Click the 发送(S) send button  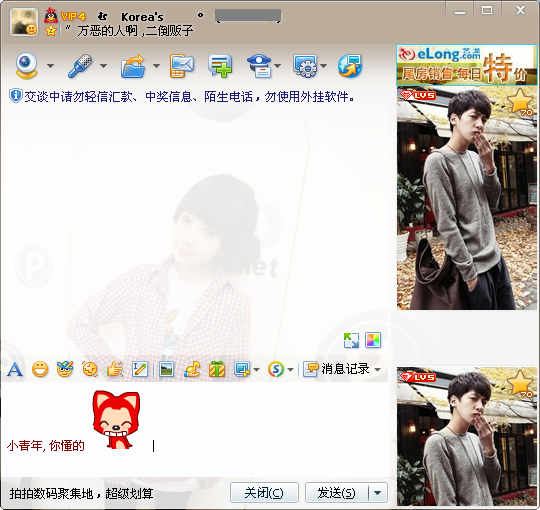[x=336, y=493]
